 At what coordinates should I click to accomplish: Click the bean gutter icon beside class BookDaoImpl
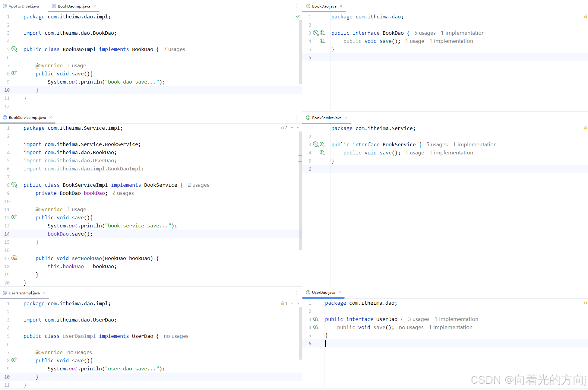(x=14, y=49)
